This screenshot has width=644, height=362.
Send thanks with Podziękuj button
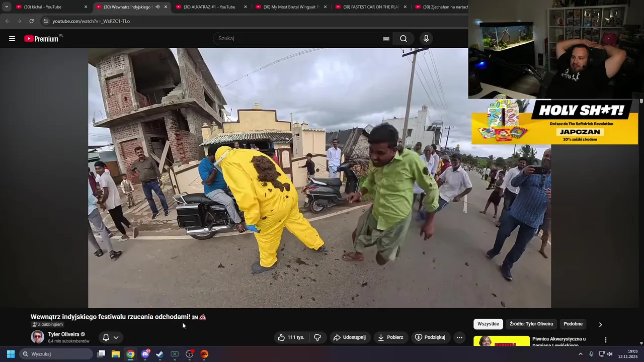point(430,337)
